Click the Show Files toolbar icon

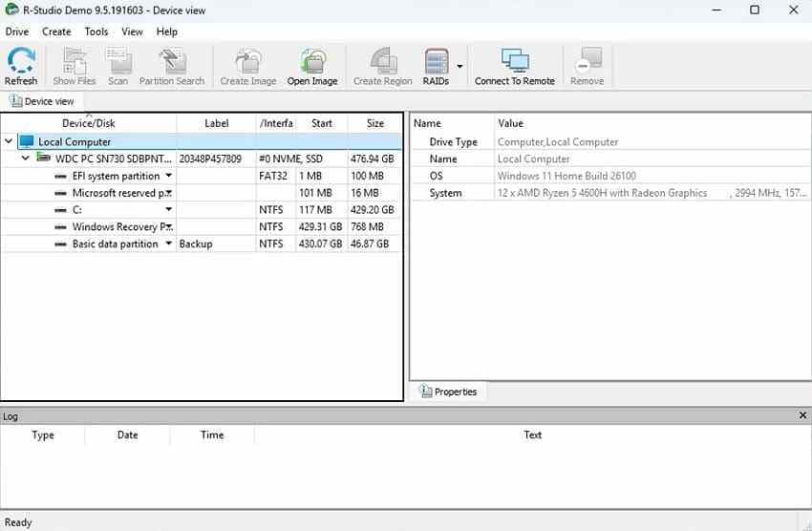tap(75, 60)
